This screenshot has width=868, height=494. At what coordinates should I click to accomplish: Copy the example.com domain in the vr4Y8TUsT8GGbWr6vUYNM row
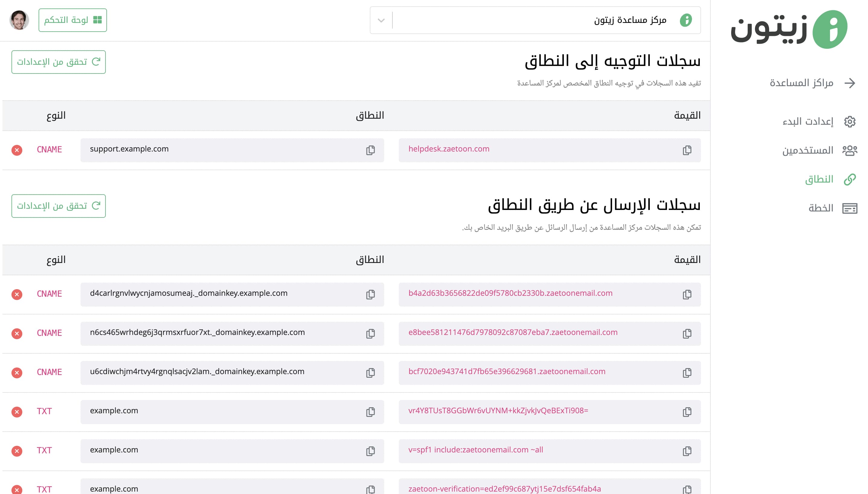point(370,411)
